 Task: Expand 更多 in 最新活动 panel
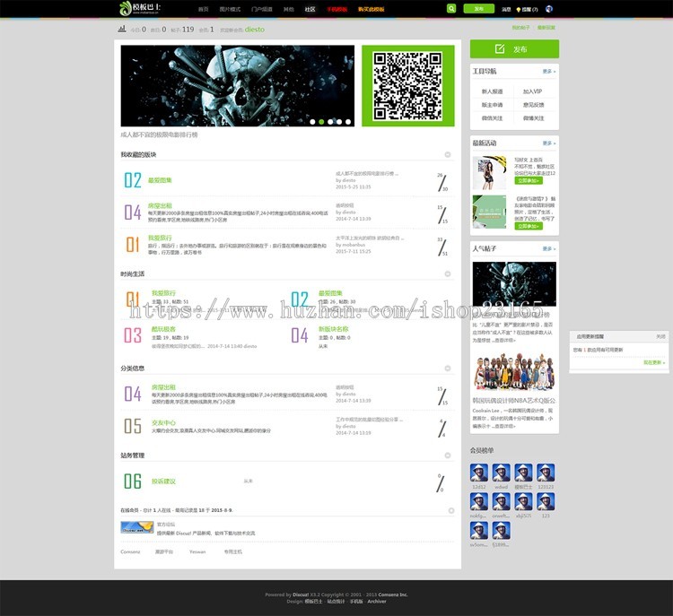[549, 143]
